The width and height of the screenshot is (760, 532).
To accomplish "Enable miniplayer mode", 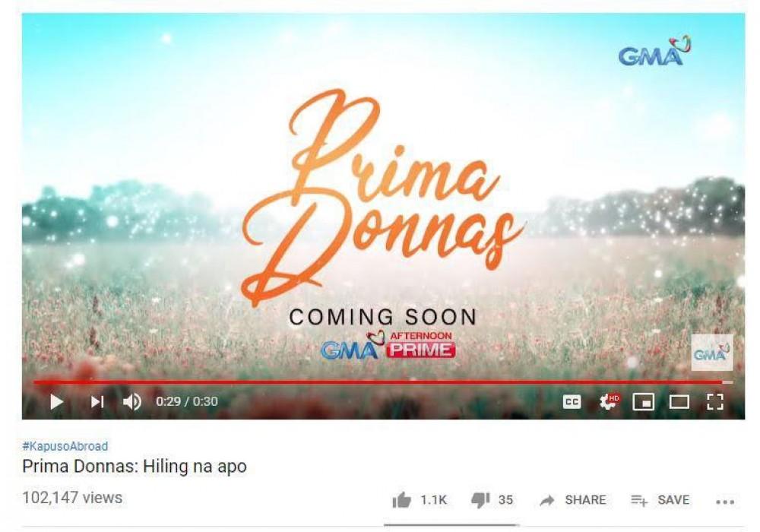I will pyautogui.click(x=643, y=402).
